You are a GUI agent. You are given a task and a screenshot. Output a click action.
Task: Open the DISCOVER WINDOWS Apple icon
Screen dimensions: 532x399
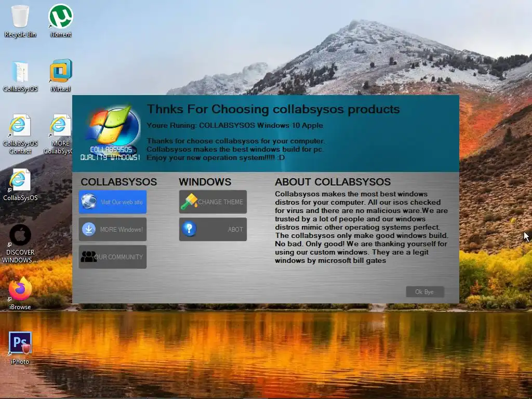click(20, 244)
